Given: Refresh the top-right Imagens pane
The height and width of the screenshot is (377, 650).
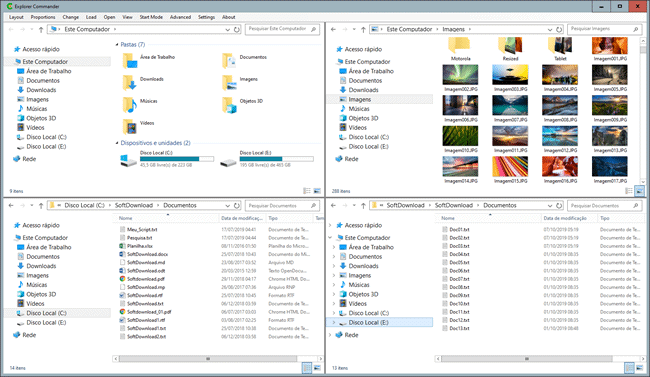Looking at the screenshot, I should click(559, 29).
